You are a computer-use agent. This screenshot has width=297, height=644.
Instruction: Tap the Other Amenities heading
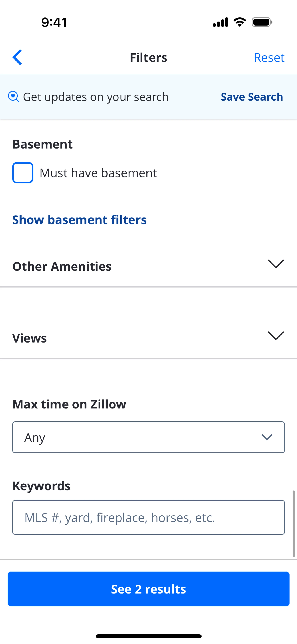[x=62, y=266]
